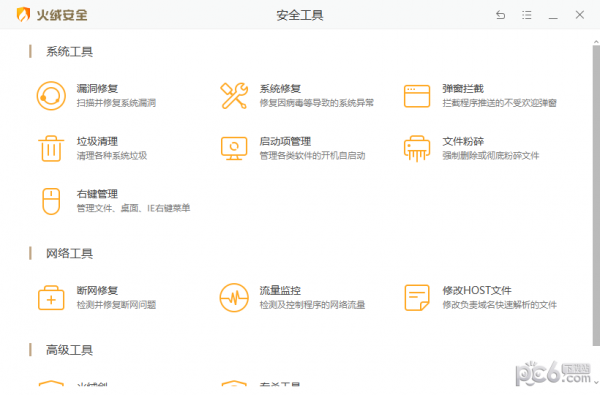Open the 流量监控 pulse icon
600x395 pixels.
pos(234,298)
